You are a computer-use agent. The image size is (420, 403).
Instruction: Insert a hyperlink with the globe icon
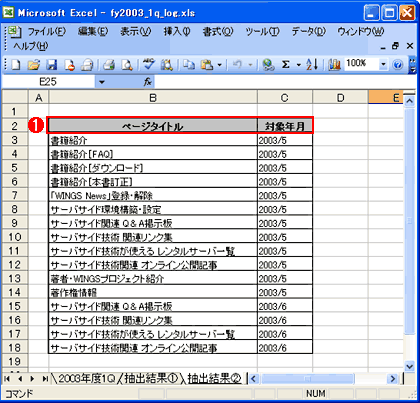pos(268,64)
